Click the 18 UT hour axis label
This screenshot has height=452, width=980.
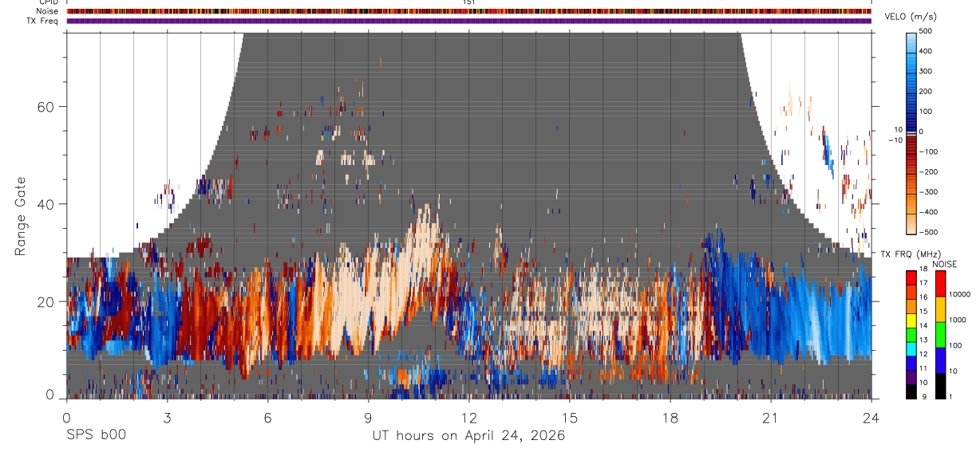coord(670,418)
